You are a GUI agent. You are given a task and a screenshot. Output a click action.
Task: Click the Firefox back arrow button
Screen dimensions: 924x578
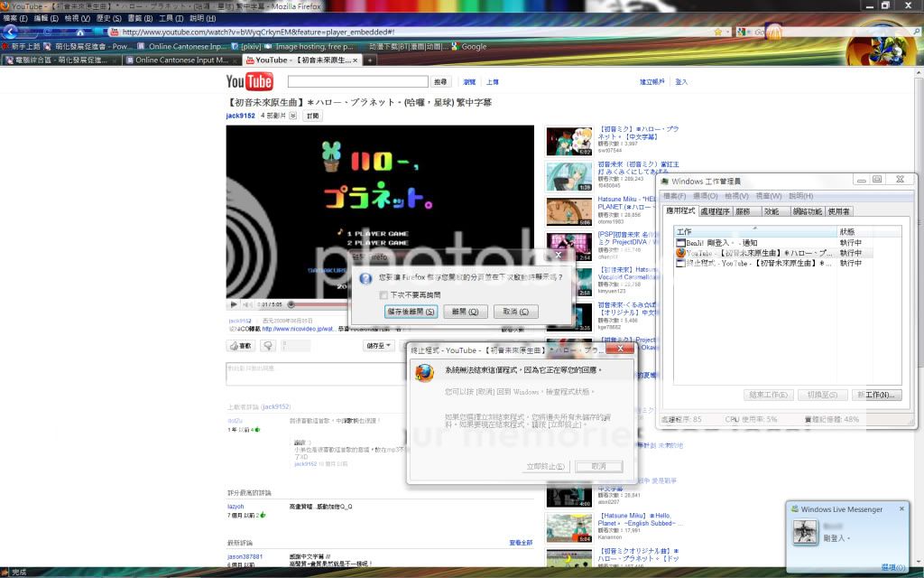[10, 32]
